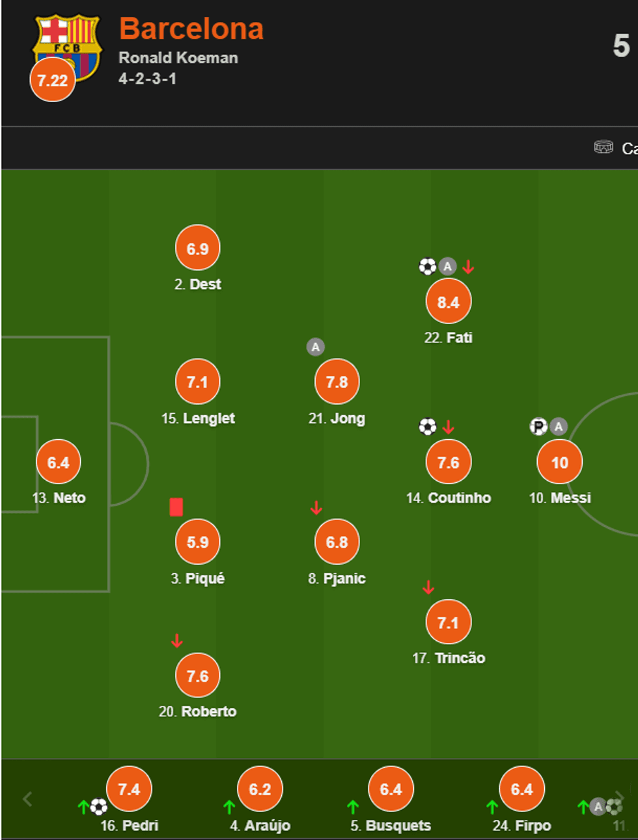Click the assist badge above Jong

[x=316, y=347]
